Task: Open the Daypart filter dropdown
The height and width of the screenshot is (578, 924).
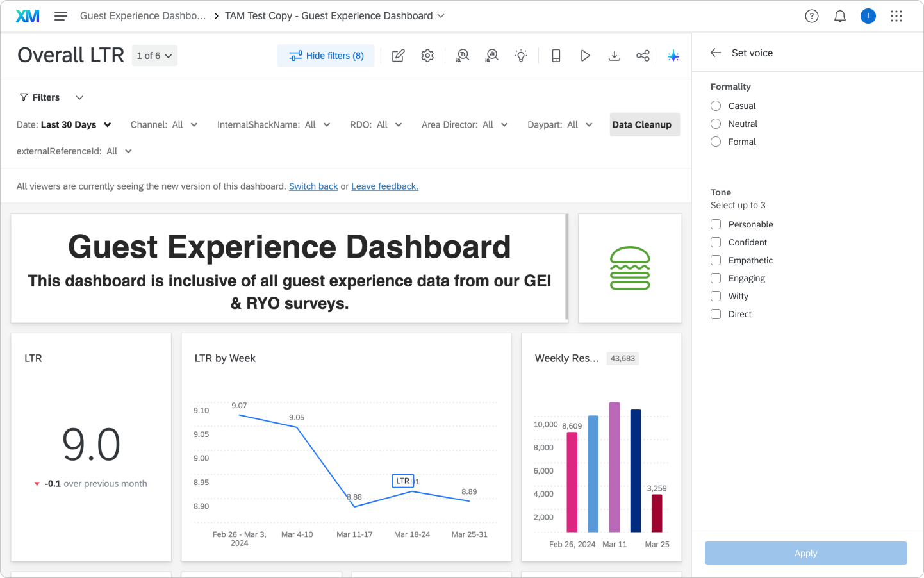Action: [x=560, y=125]
